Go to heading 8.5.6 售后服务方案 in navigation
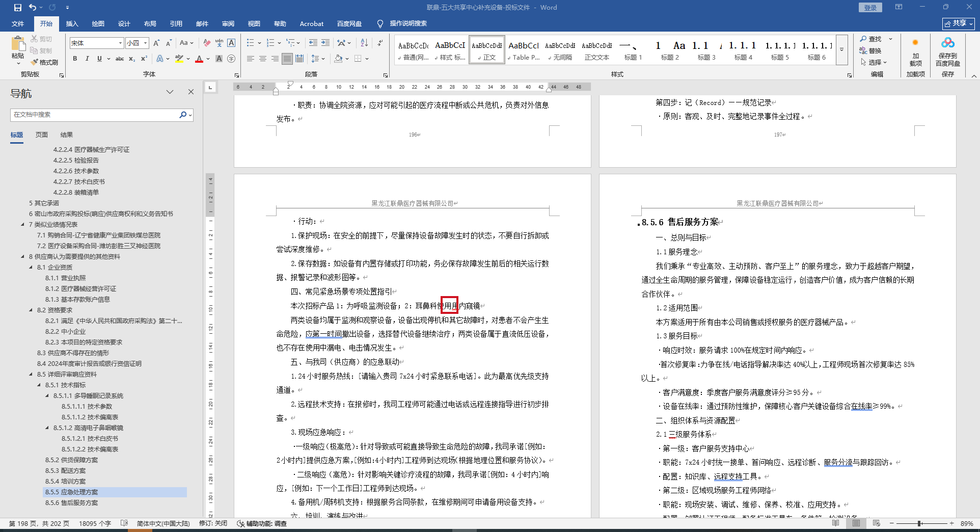Screen dimensions: 980x532 pos(71,503)
